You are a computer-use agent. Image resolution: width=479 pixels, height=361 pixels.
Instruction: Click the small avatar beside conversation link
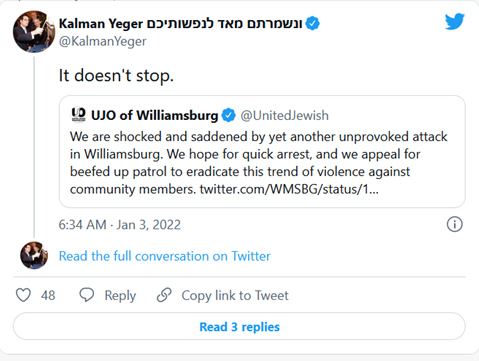(x=34, y=256)
